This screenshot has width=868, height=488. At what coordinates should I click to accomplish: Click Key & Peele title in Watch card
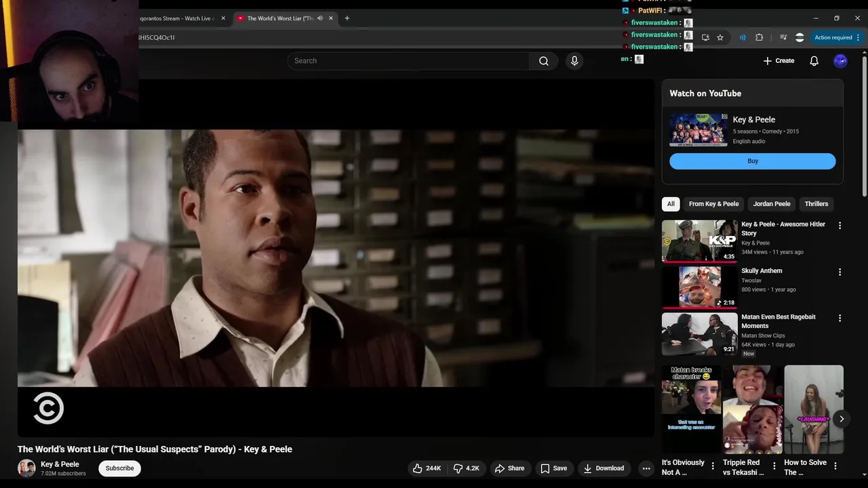click(753, 120)
